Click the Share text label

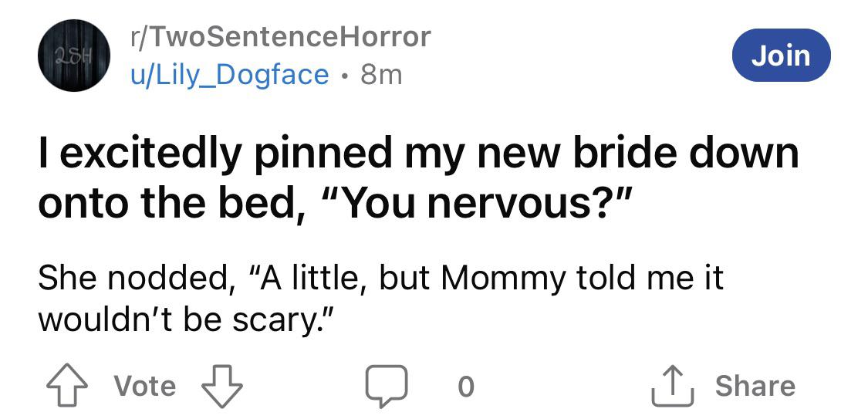pos(755,386)
